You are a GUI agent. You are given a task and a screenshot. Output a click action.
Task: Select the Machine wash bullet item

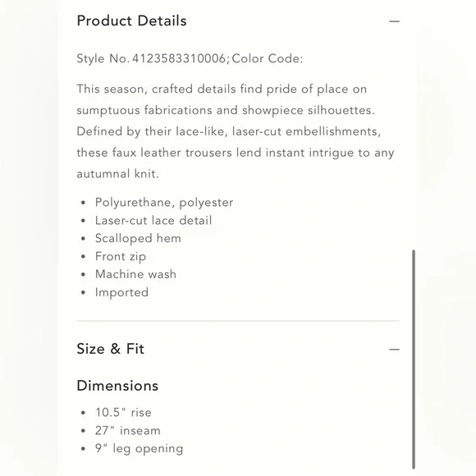coord(135,274)
